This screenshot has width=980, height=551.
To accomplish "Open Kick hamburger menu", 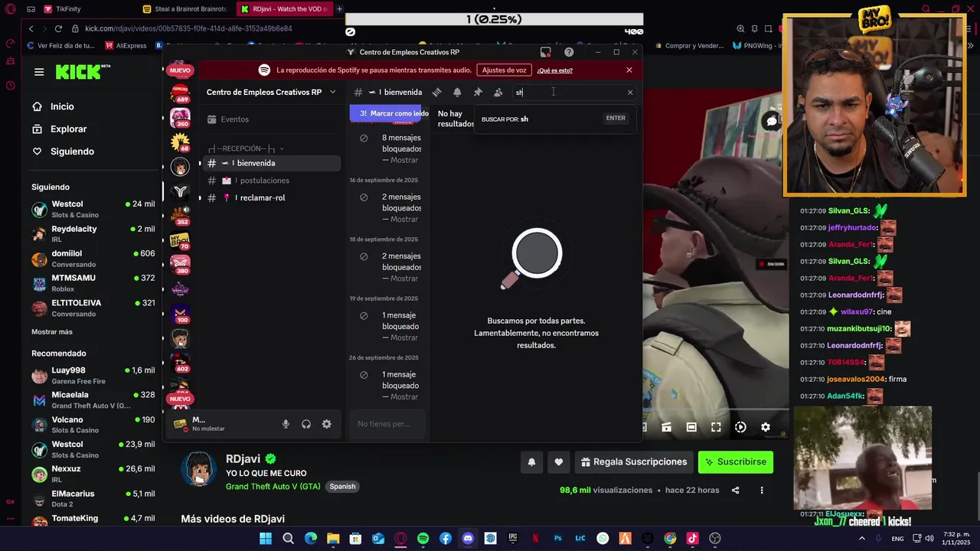I will pos(39,72).
